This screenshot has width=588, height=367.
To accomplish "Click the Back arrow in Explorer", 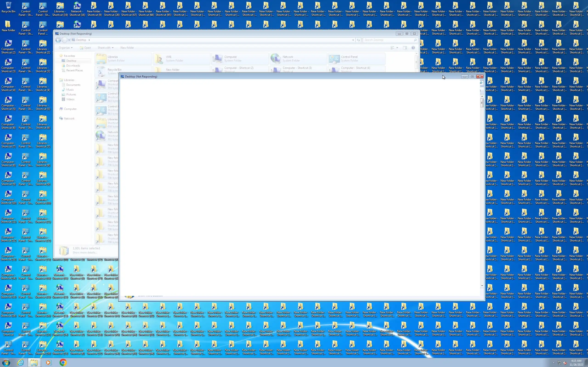I will tap(58, 40).
